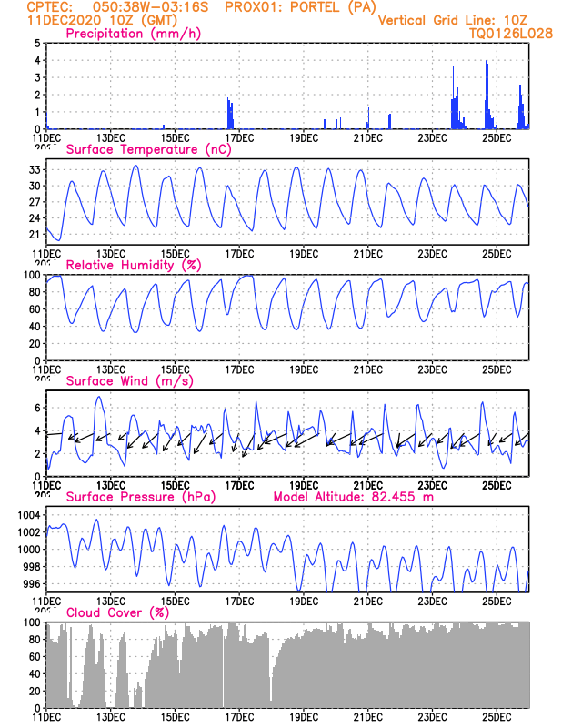The image size is (562, 728).
Task: Click the Model Altitude: 82.455 m label
Action: [x=353, y=497]
